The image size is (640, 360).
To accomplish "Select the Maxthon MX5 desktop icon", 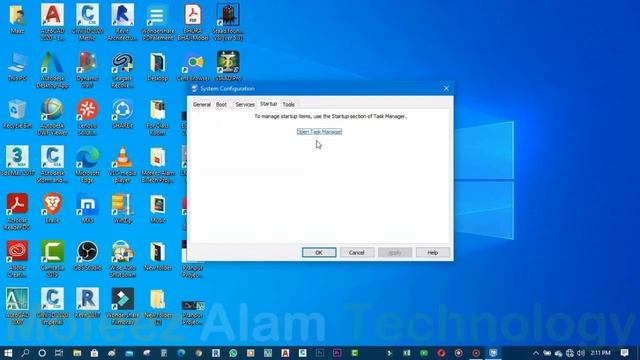I will click(x=87, y=208).
